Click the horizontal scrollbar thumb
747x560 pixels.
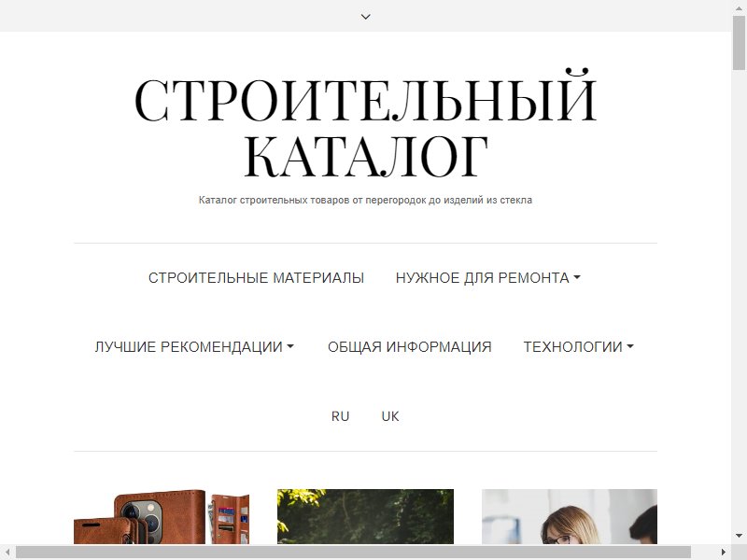[x=353, y=552]
